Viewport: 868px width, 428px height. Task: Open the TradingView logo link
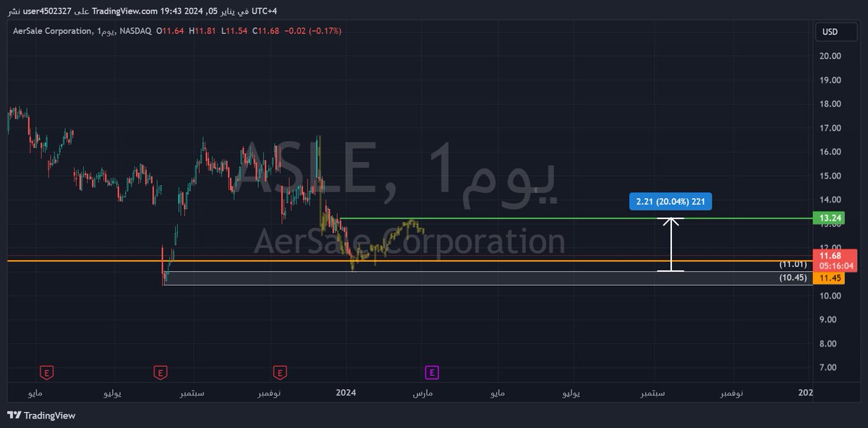coord(42,416)
